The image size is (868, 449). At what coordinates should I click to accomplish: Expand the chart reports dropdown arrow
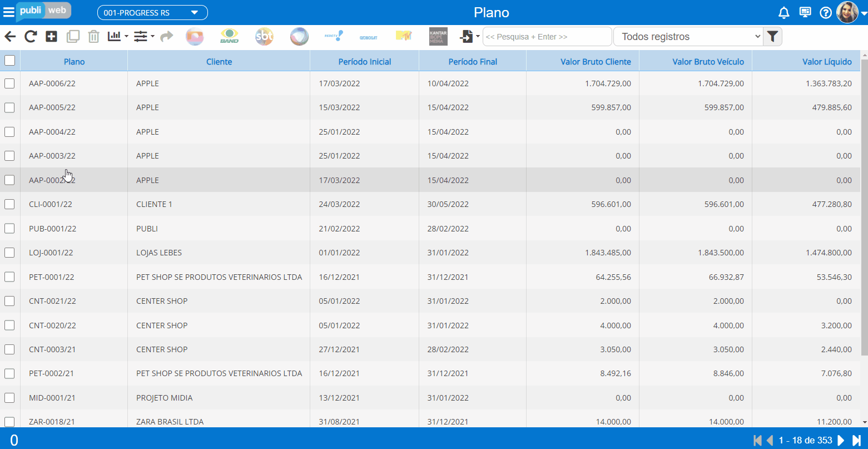(x=126, y=37)
